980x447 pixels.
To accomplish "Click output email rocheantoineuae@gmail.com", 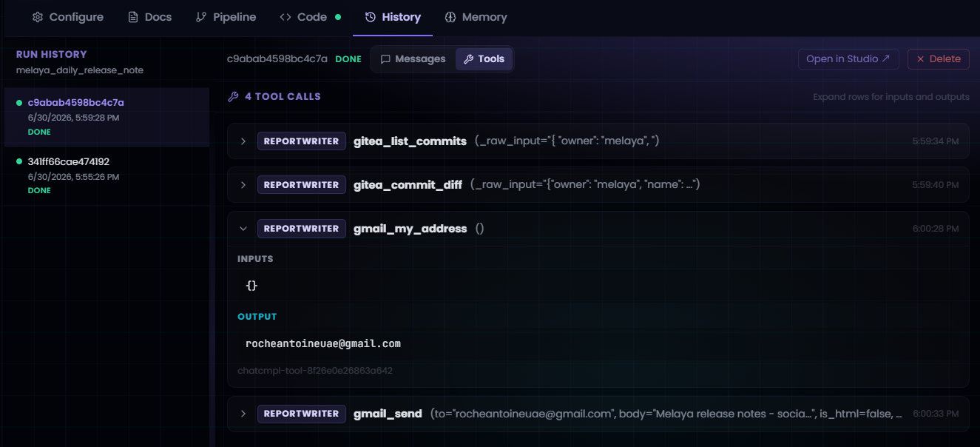I will pyautogui.click(x=323, y=343).
